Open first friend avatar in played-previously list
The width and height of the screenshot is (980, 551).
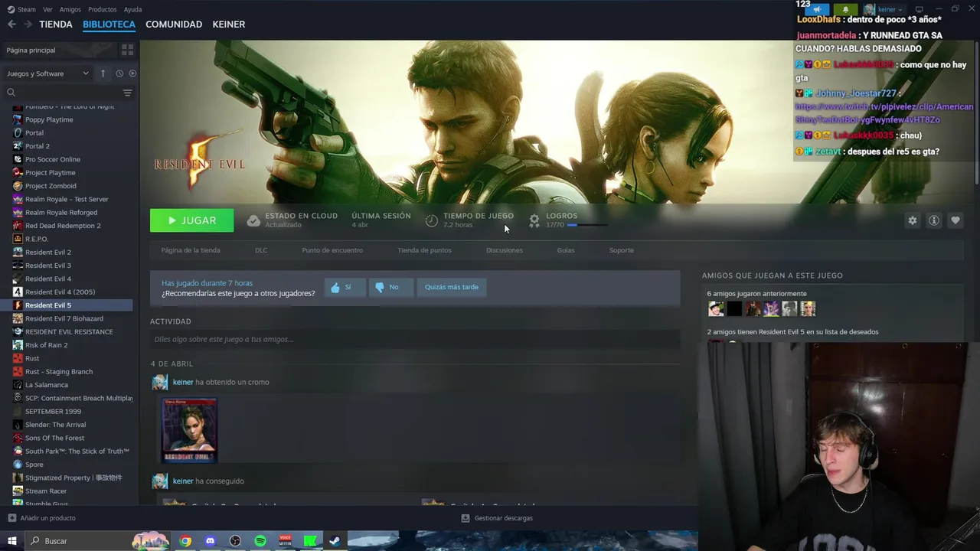[716, 308]
